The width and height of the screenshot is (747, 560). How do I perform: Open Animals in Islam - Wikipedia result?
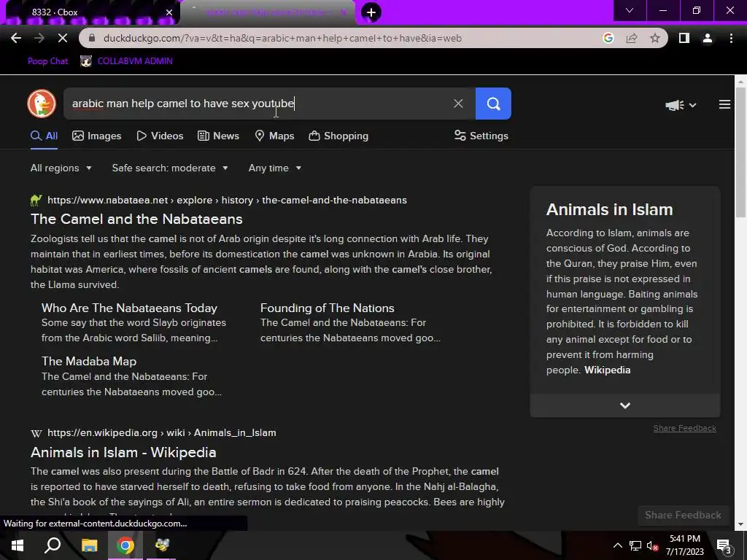coord(123,452)
